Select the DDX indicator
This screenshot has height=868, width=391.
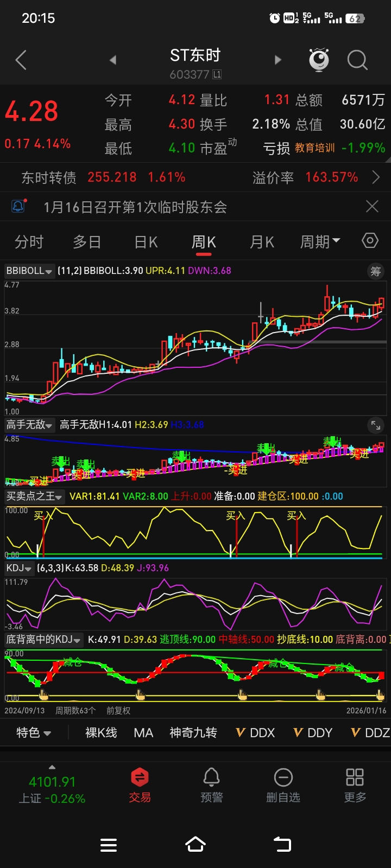point(256,733)
